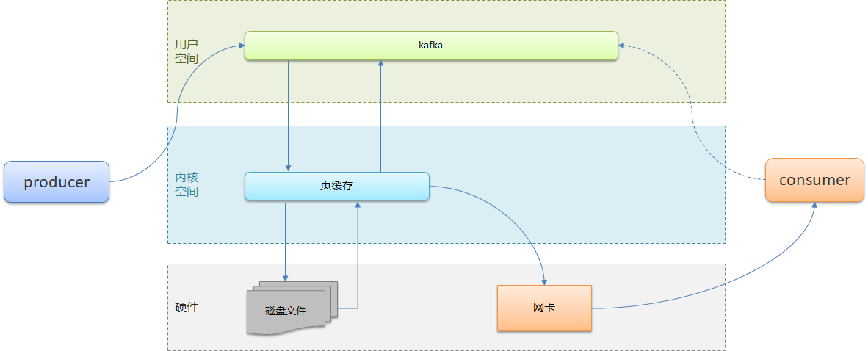This screenshot has width=868, height=351.
Task: Click the 硬件 label
Action: pyautogui.click(x=187, y=307)
